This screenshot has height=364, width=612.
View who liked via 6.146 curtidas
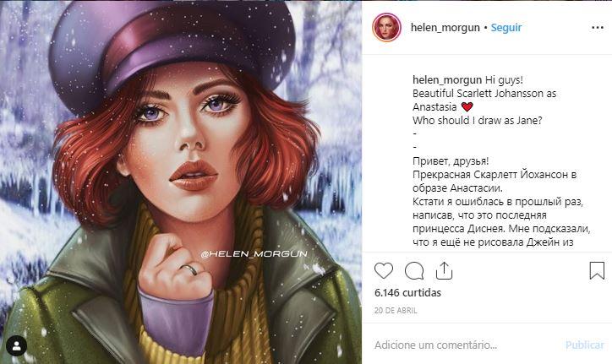click(407, 292)
